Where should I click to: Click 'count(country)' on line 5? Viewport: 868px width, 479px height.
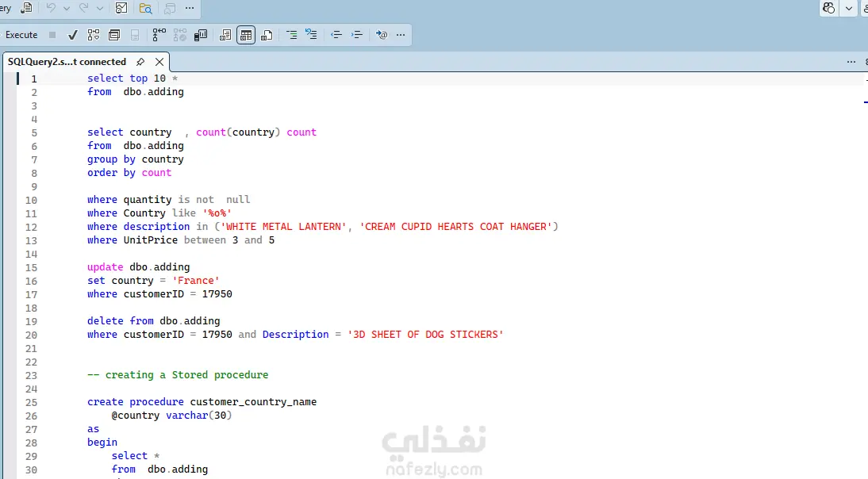(x=238, y=132)
